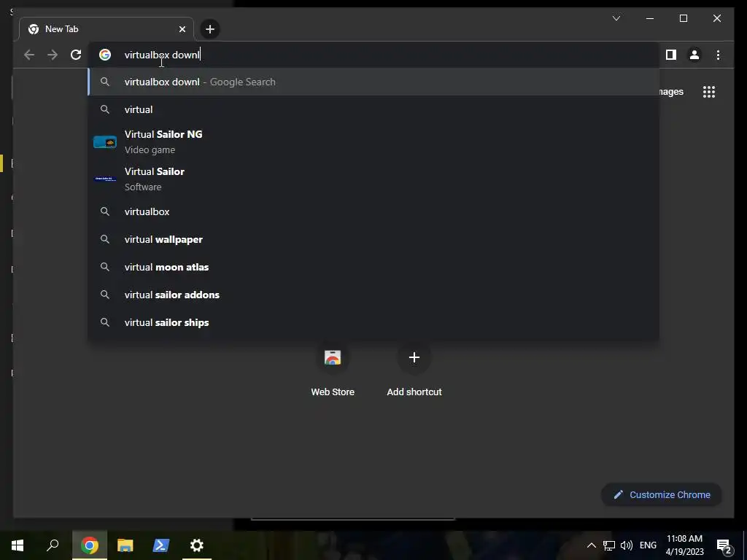747x560 pixels.
Task: Click the Google logo in address bar
Action: pyautogui.click(x=105, y=55)
